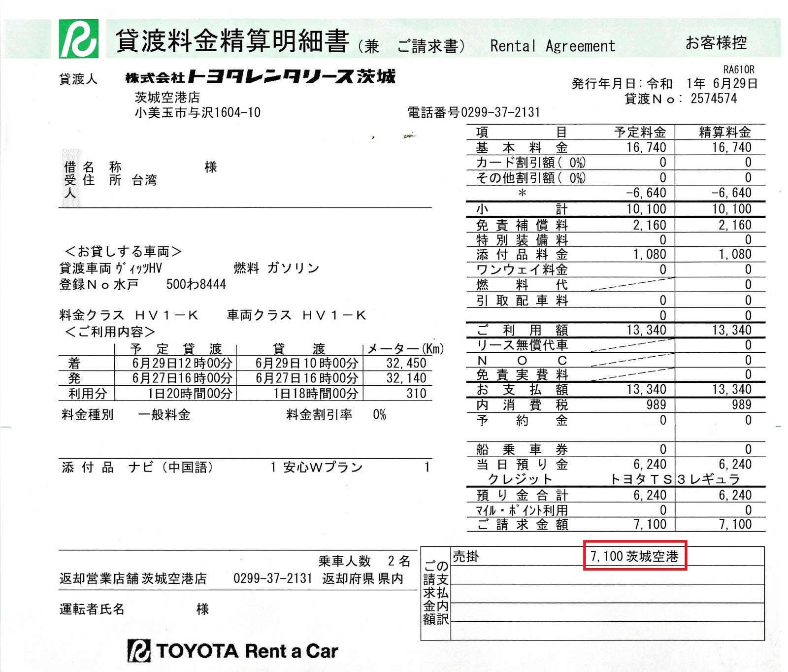788x672 pixels.
Task: Click the borrower address 台湾
Action: pos(144,180)
